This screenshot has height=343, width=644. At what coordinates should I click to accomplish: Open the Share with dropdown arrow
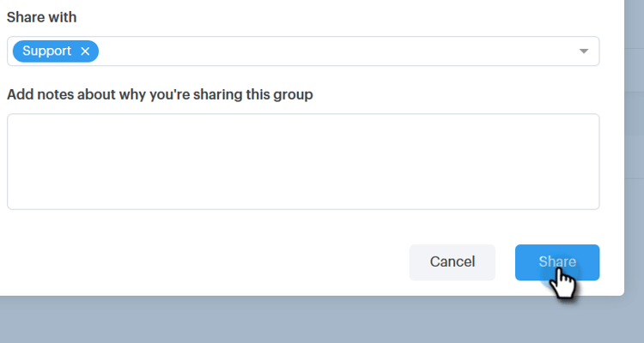(584, 51)
